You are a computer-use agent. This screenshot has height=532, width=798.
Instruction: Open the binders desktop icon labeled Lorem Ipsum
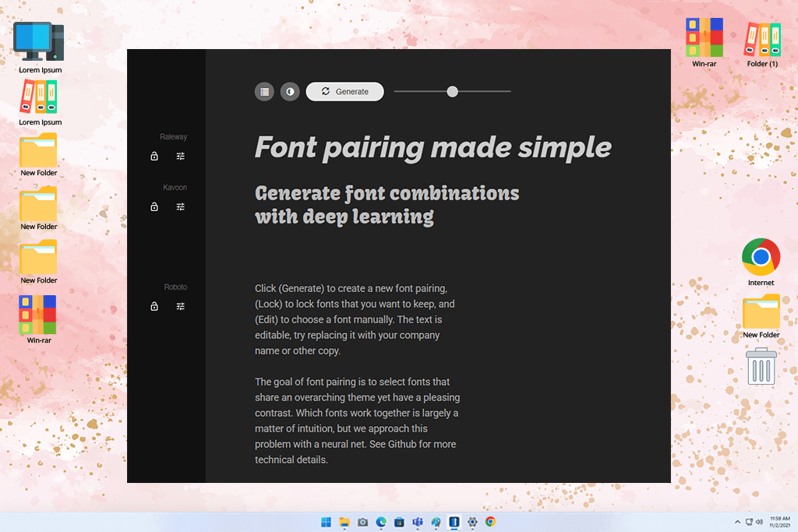coord(39,104)
